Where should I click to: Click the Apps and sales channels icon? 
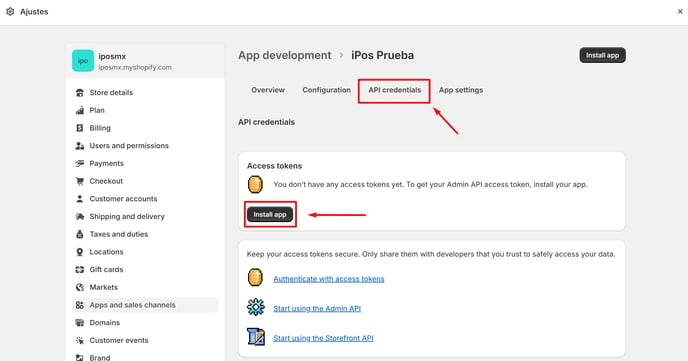tap(79, 305)
